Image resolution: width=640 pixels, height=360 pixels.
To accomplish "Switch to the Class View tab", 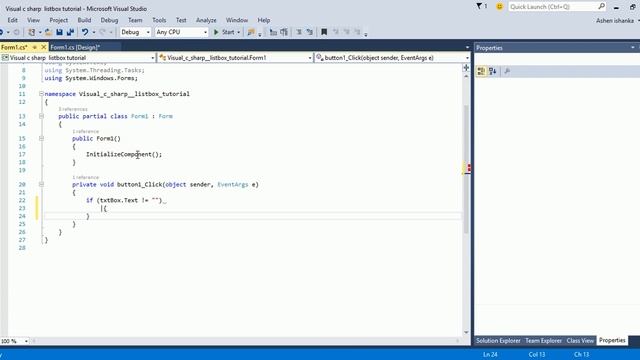I will [x=580, y=340].
